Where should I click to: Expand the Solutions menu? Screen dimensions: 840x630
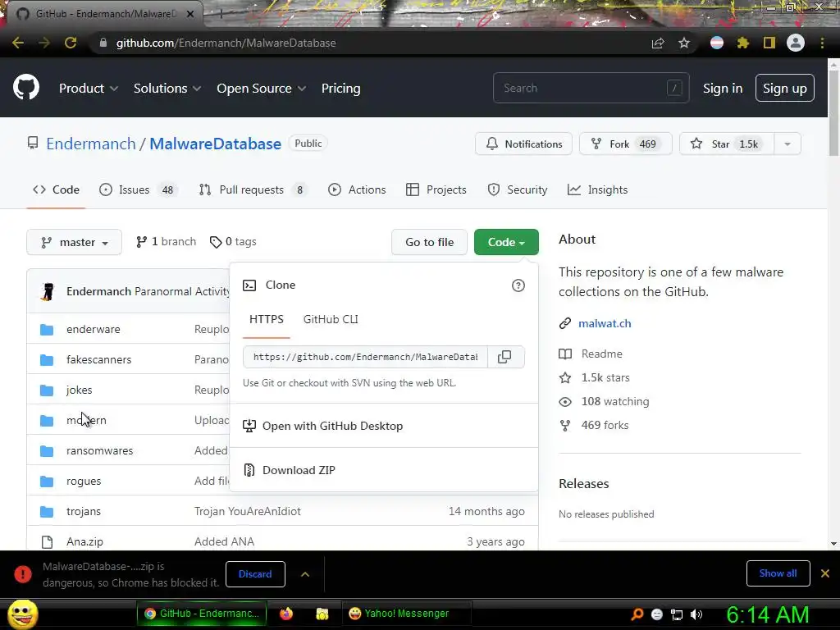pyautogui.click(x=167, y=89)
